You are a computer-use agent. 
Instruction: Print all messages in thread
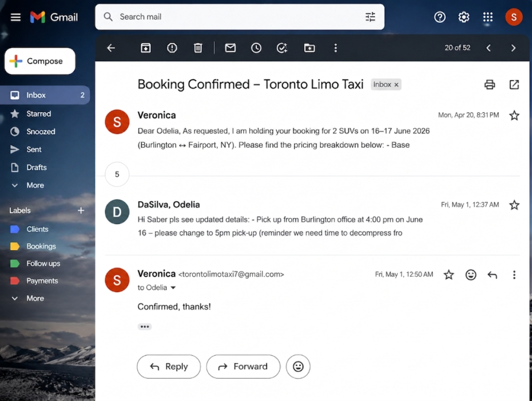[x=489, y=85]
